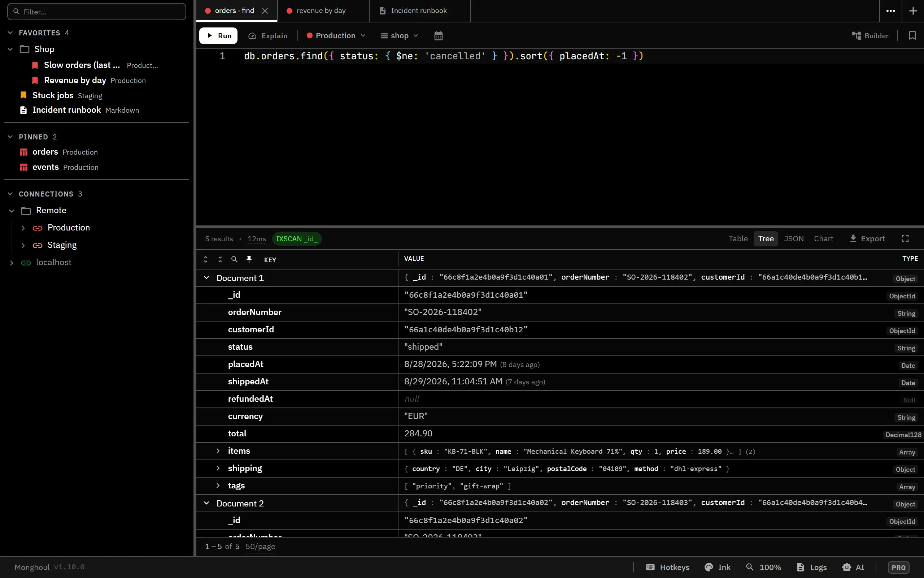Open more options ellipsis in the tab bar
Image resolution: width=924 pixels, height=578 pixels.
pos(891,11)
